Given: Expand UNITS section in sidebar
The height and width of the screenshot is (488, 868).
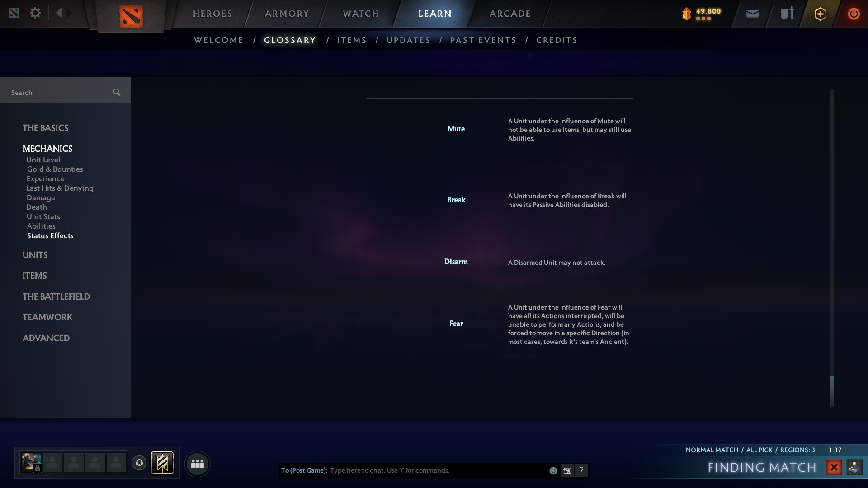Looking at the screenshot, I should click(35, 255).
